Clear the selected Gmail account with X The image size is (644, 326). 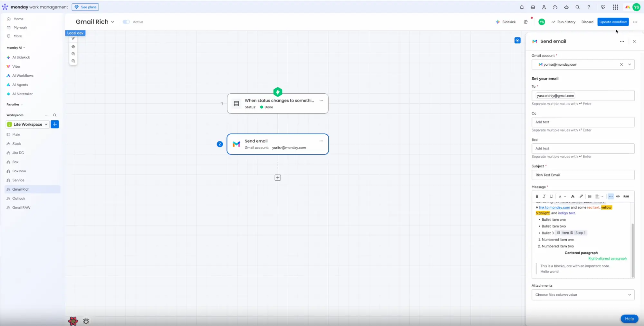tap(621, 64)
